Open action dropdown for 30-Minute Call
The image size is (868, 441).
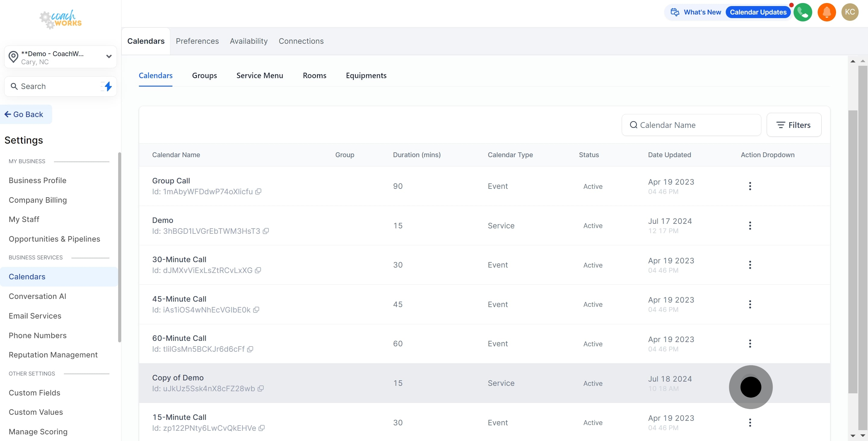coord(750,265)
